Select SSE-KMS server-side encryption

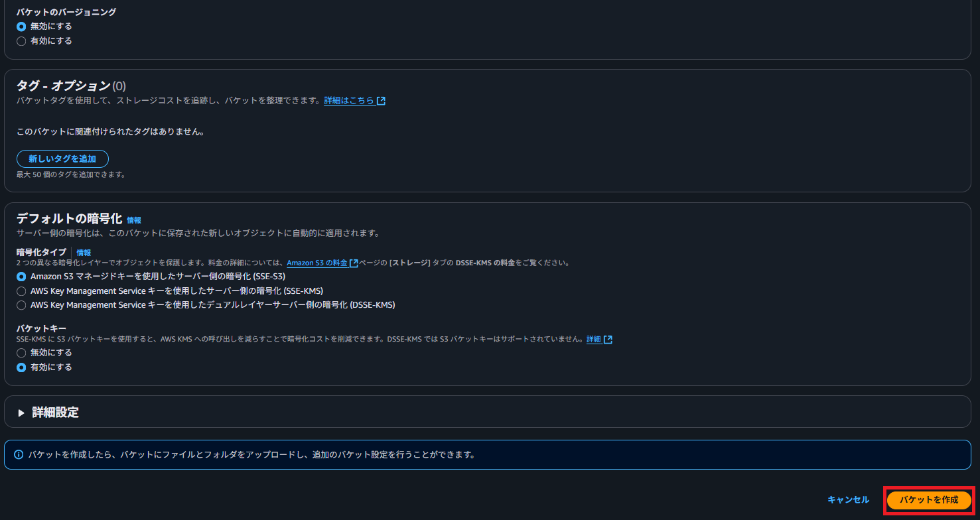tap(21, 291)
